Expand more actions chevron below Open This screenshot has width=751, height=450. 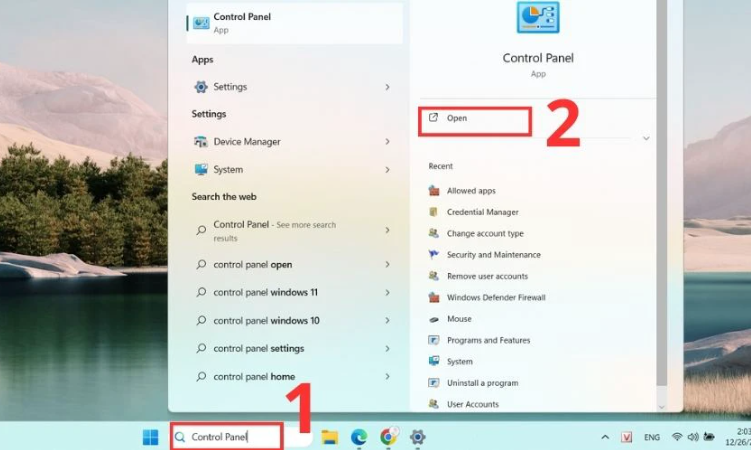coord(646,138)
